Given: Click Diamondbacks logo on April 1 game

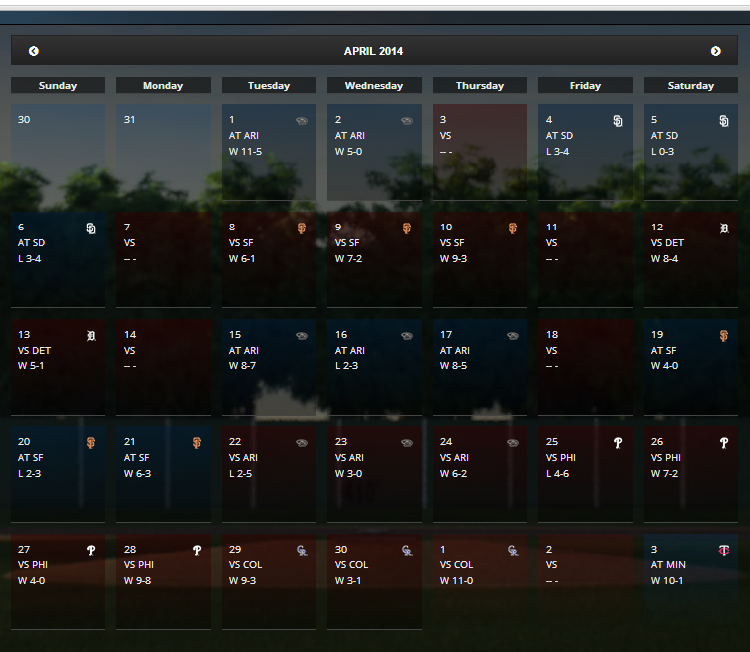Looking at the screenshot, I should click(x=301, y=121).
